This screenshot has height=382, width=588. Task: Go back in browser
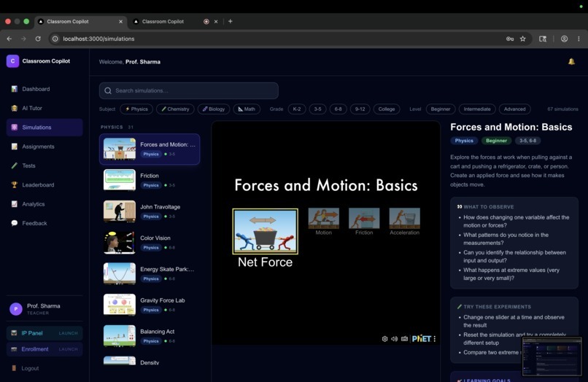click(9, 39)
